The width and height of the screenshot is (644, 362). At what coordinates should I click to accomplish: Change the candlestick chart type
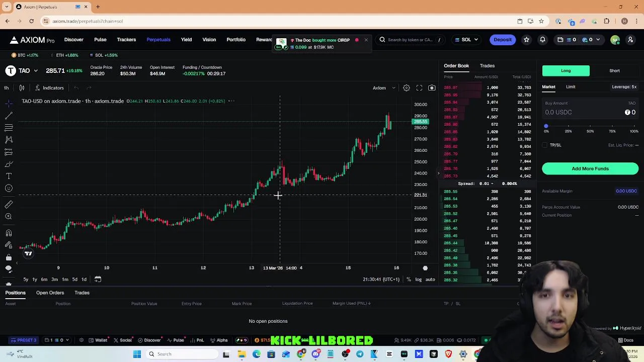[22, 88]
